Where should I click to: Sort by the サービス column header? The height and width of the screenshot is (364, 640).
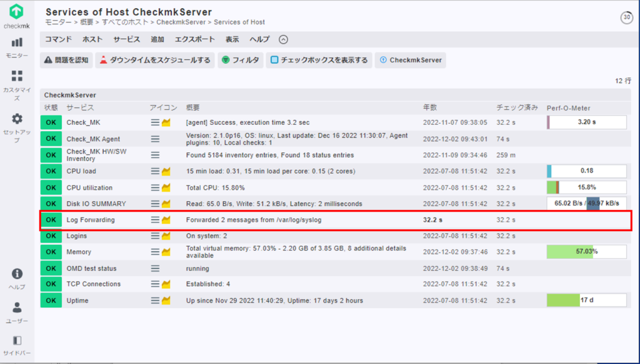pos(80,107)
